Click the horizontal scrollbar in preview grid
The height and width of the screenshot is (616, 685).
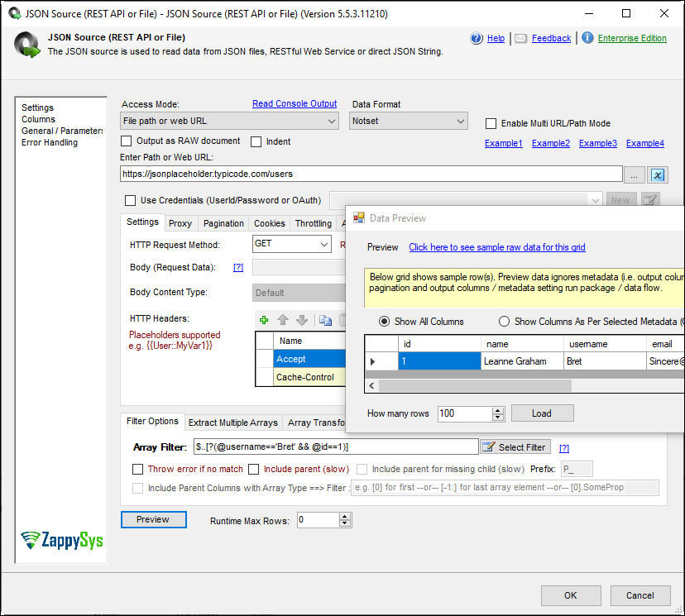[475, 386]
